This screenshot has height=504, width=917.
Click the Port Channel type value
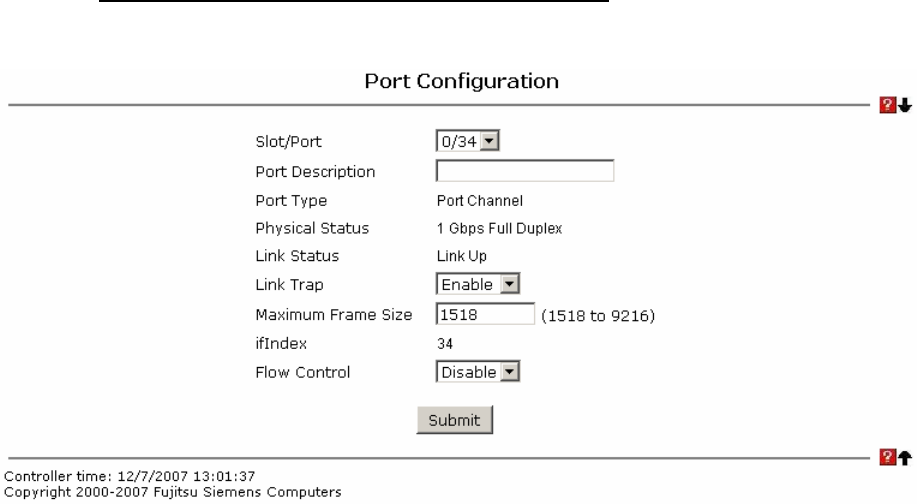point(474,200)
